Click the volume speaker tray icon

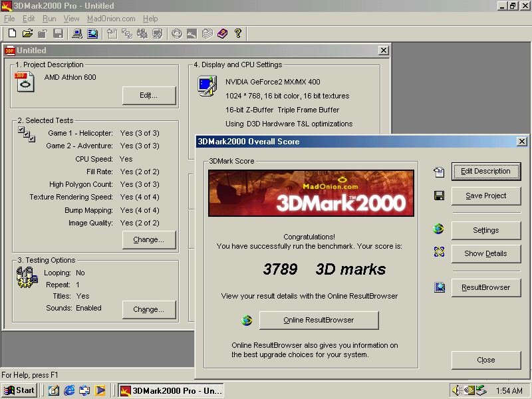pyautogui.click(x=457, y=390)
